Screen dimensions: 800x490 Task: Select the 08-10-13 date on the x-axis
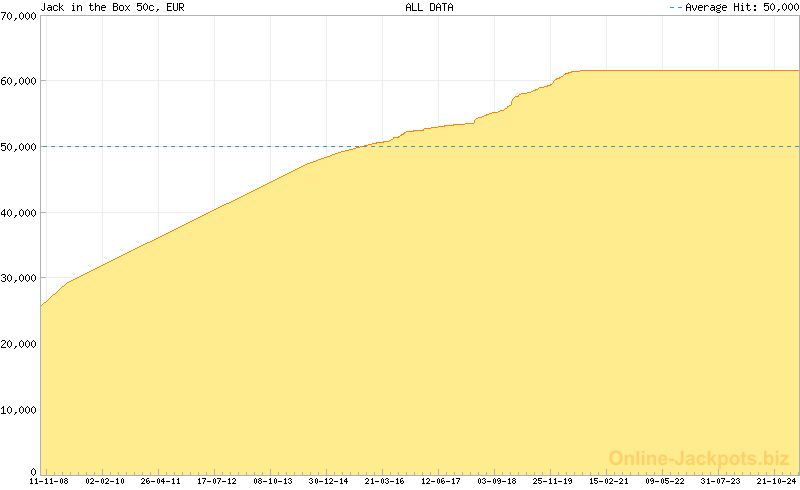click(273, 481)
